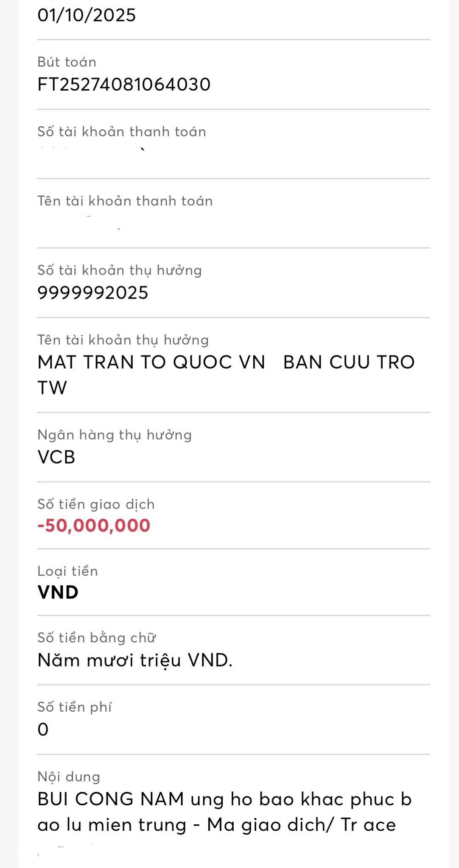Select the Bút toán label

pyautogui.click(x=67, y=62)
